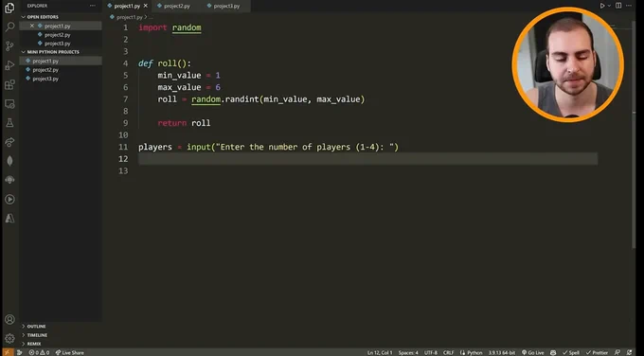Open editor More Actions ellipsis
Screen dimensions: 644x356
629,6
